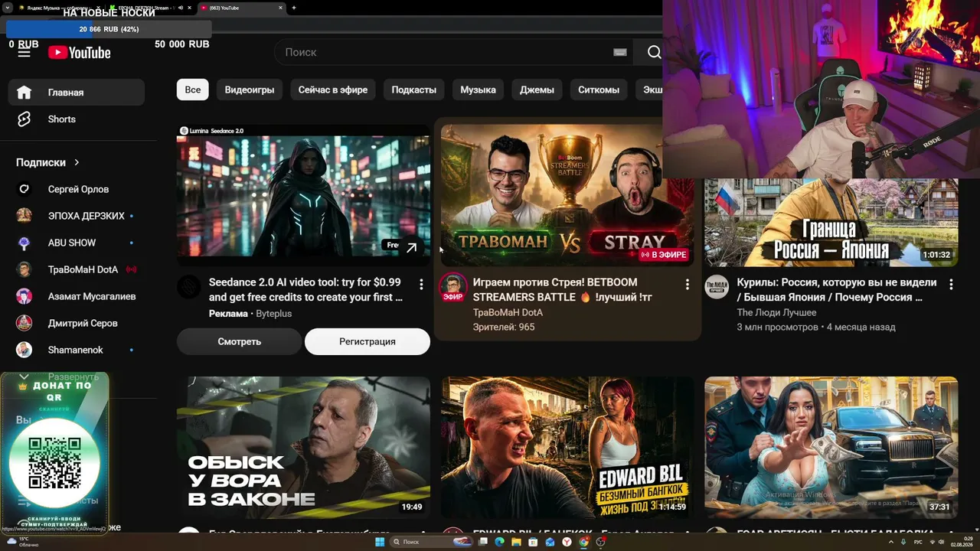Open the weather widget showing 15°C
Screen dimensions: 980x551
(21, 542)
